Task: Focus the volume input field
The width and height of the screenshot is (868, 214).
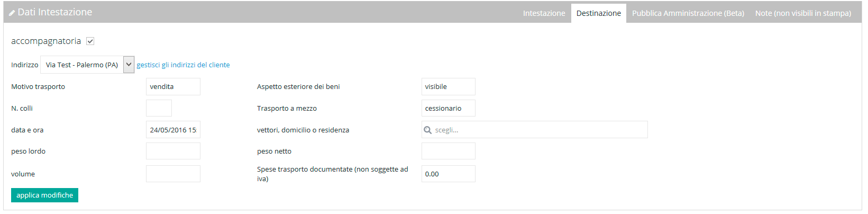Action: point(173,174)
